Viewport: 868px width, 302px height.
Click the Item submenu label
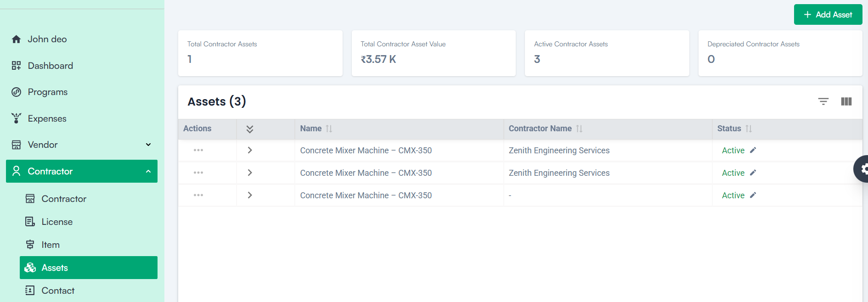(x=51, y=245)
